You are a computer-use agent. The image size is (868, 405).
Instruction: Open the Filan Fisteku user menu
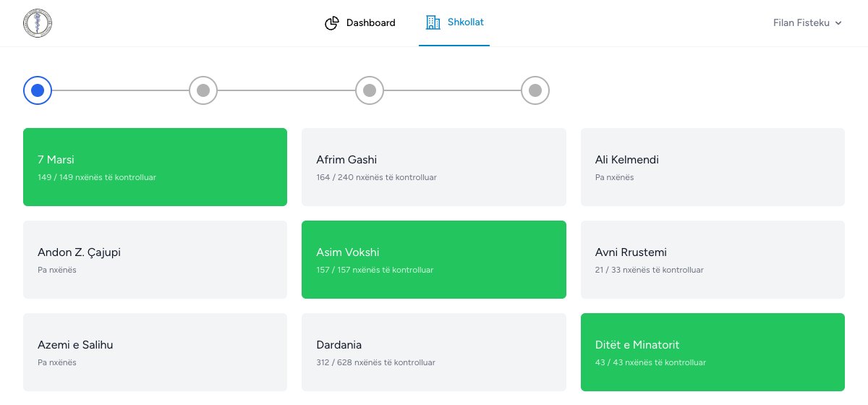(x=808, y=23)
